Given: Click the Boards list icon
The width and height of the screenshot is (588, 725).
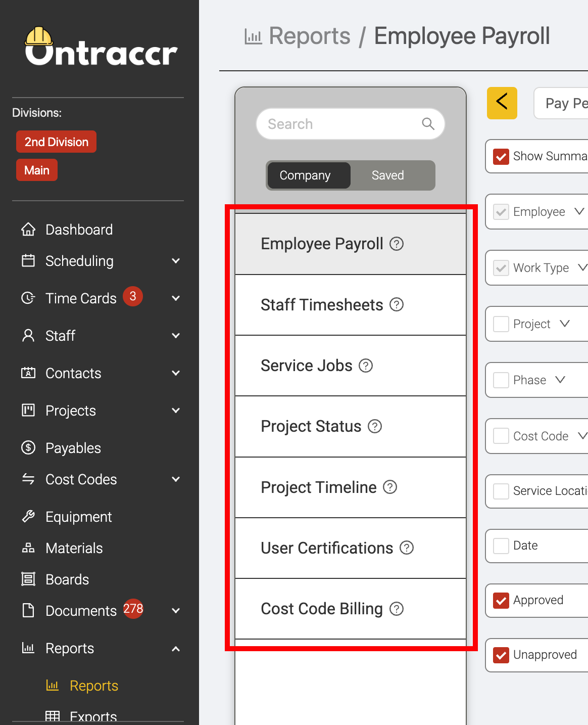Looking at the screenshot, I should click(x=28, y=579).
